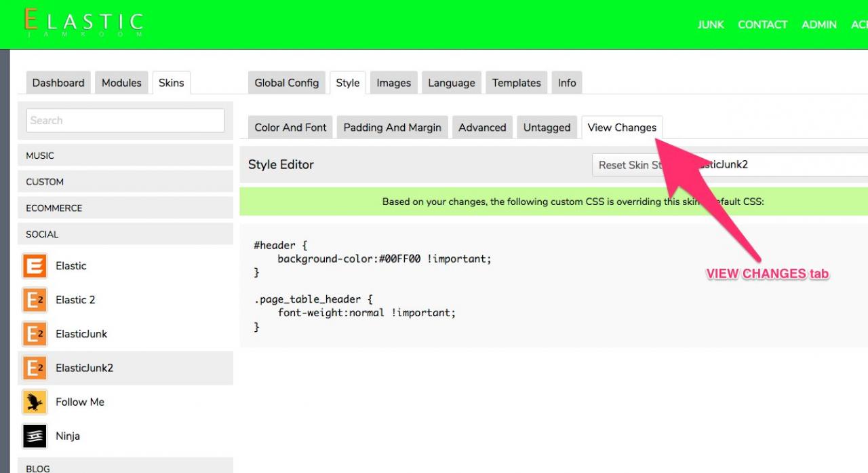
Task: Choose the Ninja skin icon
Action: pos(35,436)
